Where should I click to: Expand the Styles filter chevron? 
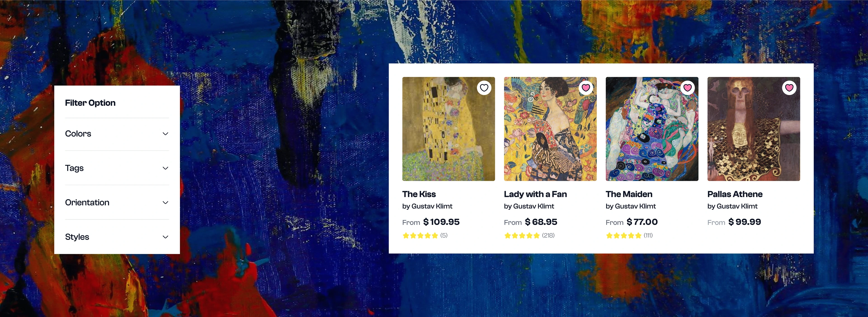click(165, 237)
